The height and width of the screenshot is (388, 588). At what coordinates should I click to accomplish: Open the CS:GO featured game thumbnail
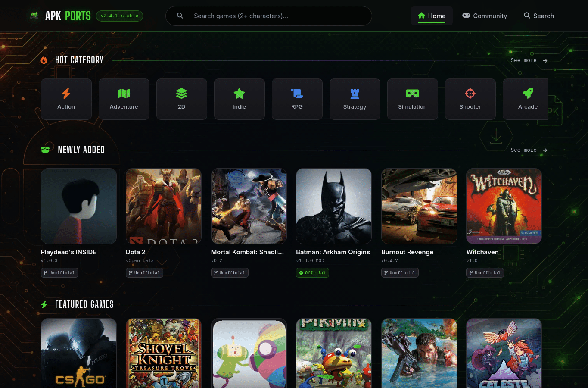[79, 354]
